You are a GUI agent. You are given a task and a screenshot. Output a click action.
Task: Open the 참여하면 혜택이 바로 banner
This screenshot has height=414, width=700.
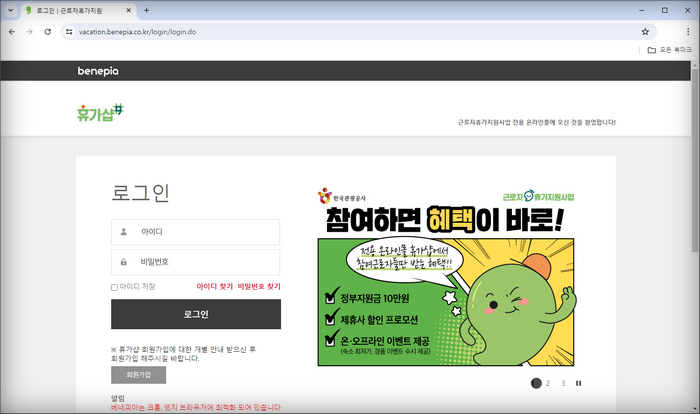(x=446, y=277)
